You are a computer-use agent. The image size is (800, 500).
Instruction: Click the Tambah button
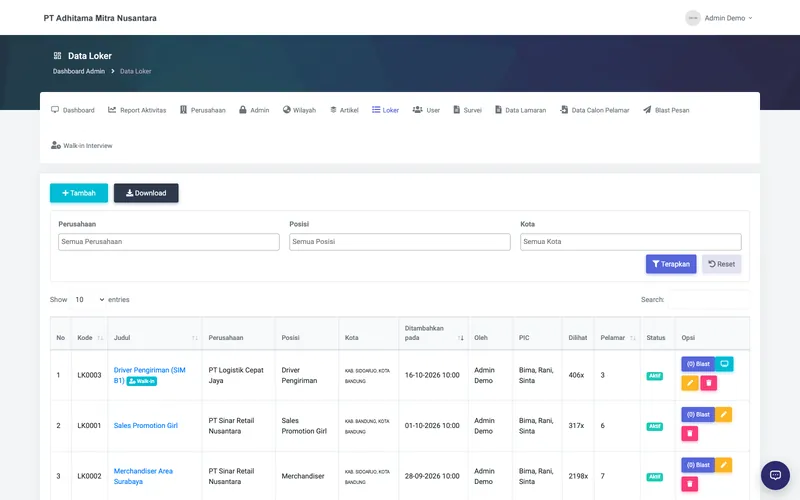79,193
